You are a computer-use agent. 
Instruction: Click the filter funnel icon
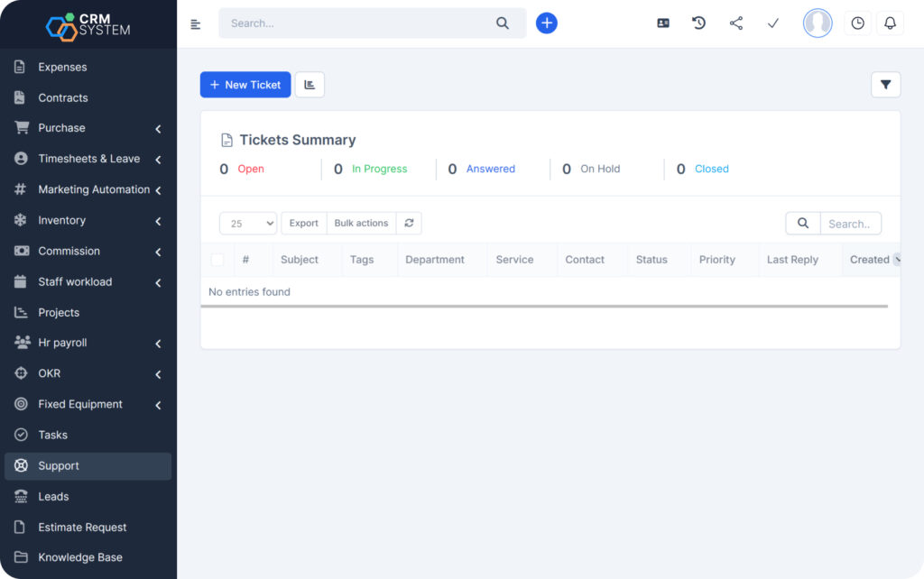point(885,85)
